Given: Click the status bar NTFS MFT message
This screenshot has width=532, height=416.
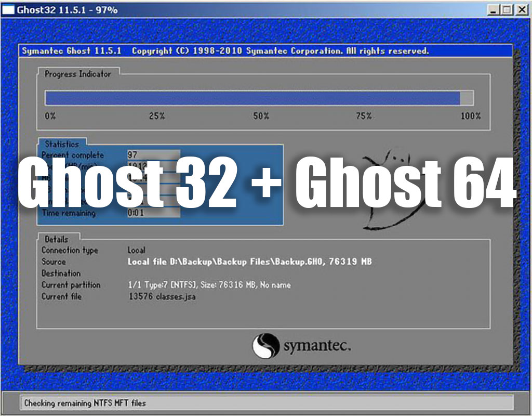Looking at the screenshot, I should click(85, 403).
